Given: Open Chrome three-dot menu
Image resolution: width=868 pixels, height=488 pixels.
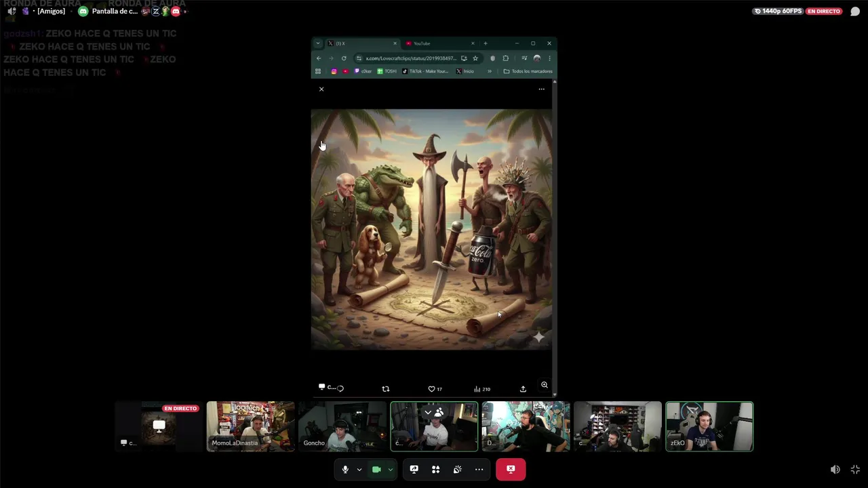Looking at the screenshot, I should pos(549,58).
